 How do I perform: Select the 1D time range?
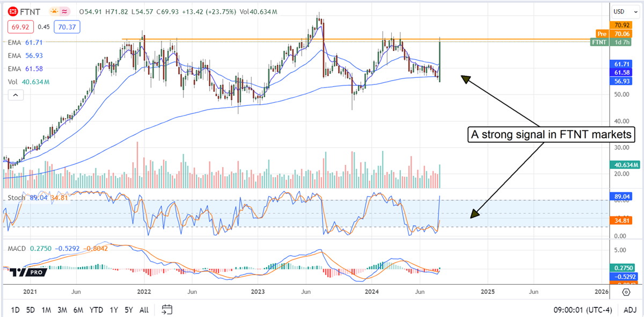pyautogui.click(x=15, y=309)
